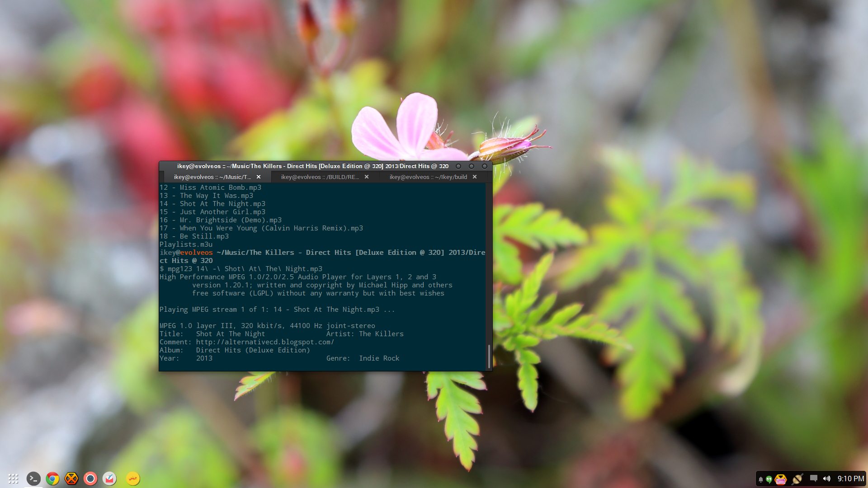
Task: Launch Google Chrome from the dock
Action: (x=52, y=479)
